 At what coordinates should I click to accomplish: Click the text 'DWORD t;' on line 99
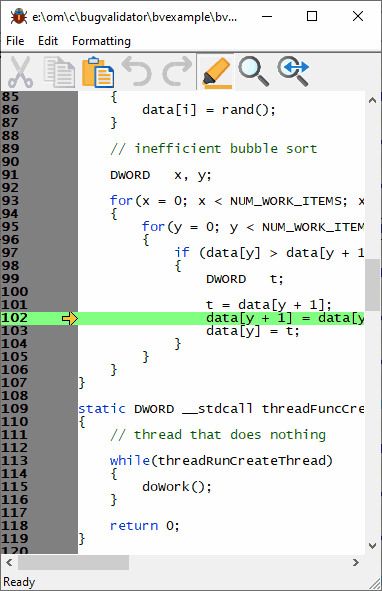tap(245, 279)
